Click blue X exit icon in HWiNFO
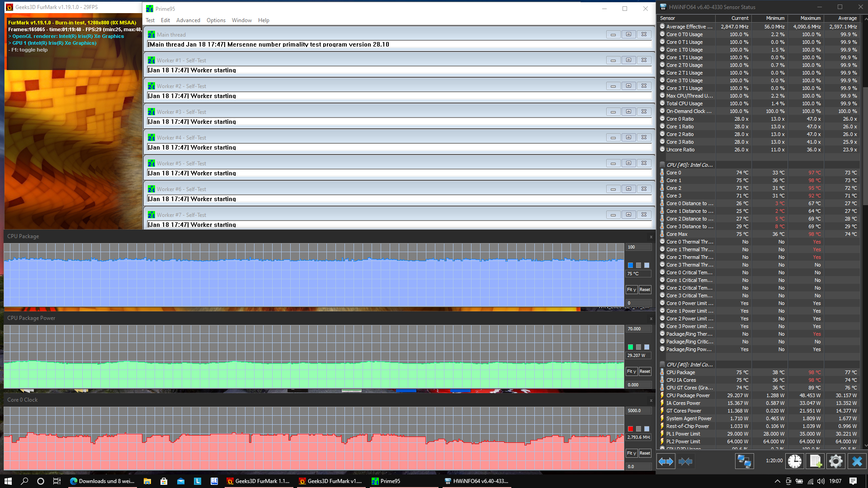The image size is (868, 488). [857, 461]
